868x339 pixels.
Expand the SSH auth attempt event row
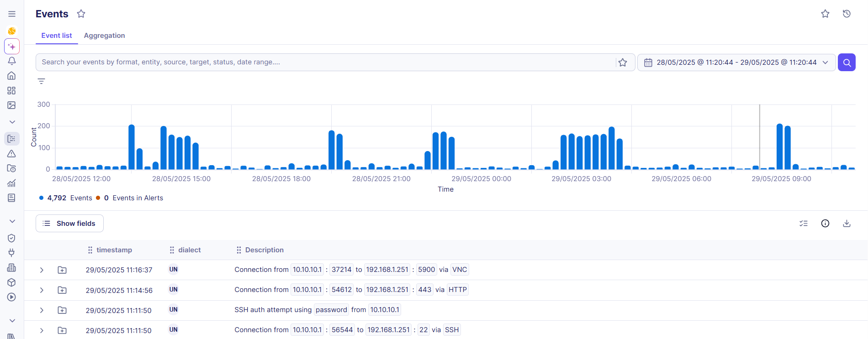[42, 310]
